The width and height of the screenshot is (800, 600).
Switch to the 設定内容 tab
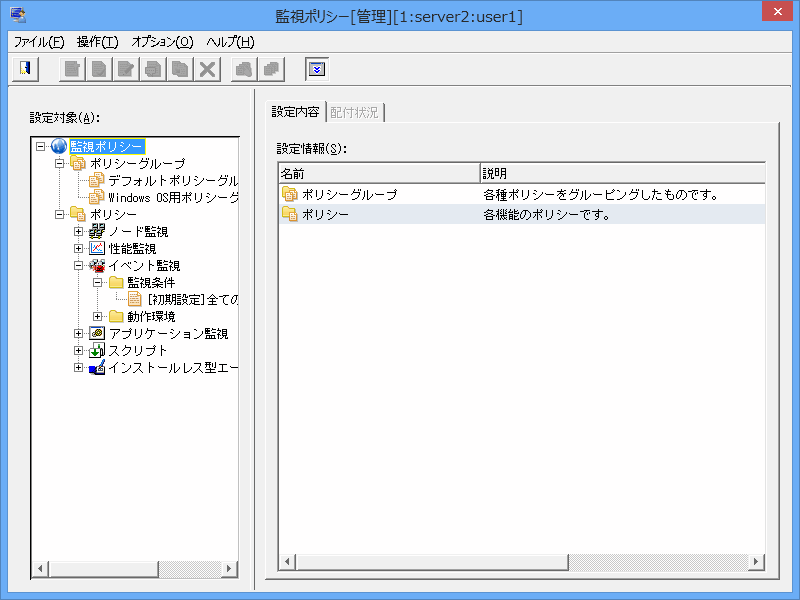pyautogui.click(x=296, y=112)
